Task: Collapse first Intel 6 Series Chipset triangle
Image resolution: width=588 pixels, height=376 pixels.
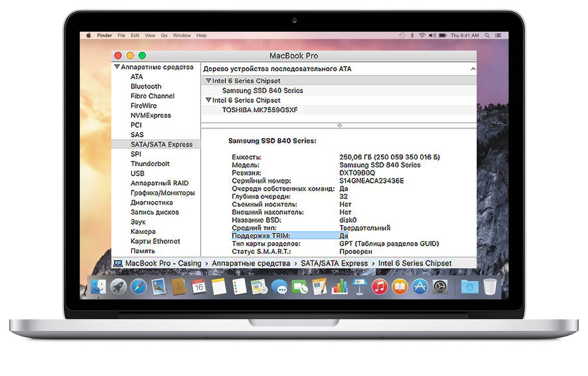Action: click(209, 81)
